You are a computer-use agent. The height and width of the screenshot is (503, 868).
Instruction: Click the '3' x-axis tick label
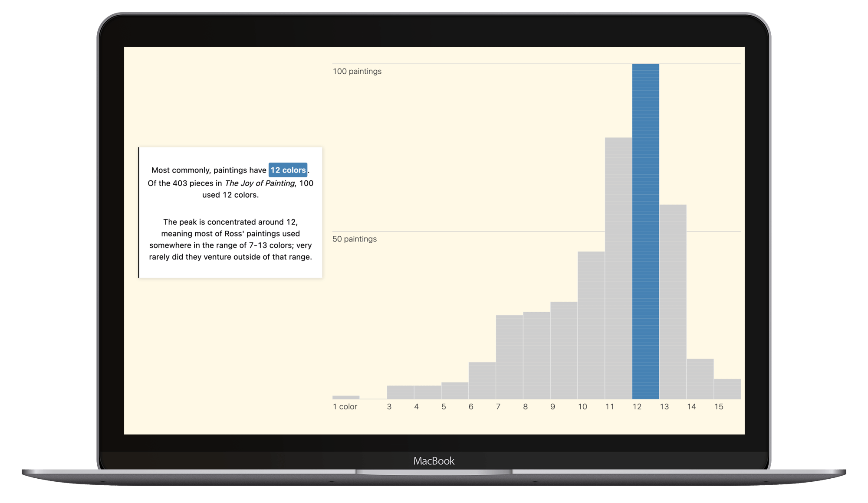(389, 407)
